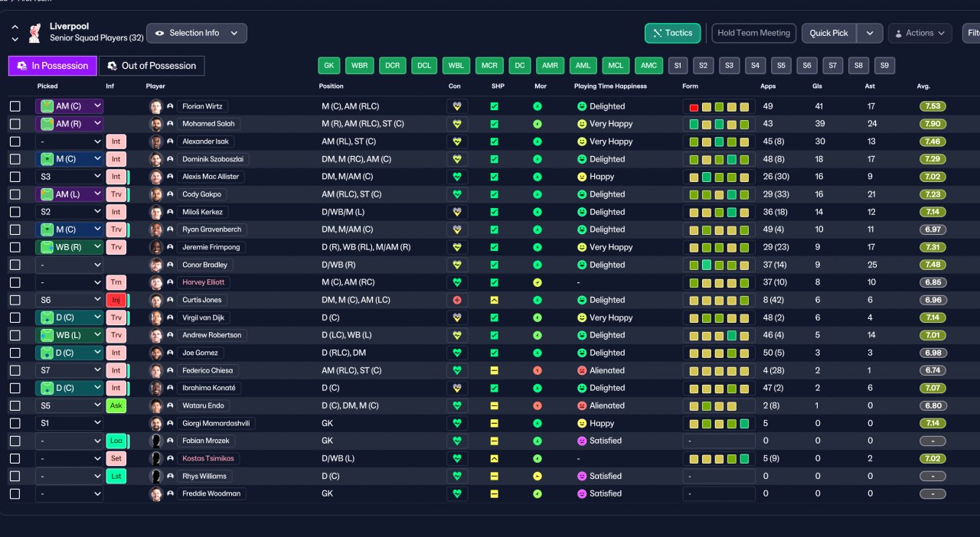
Task: Click Curtis Jones' red injury condition icon
Action: [457, 300]
